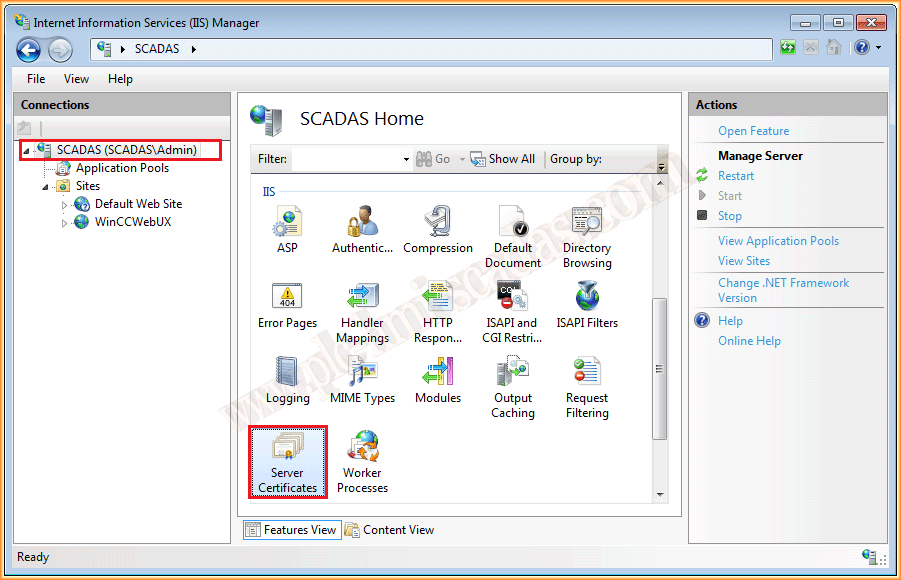Screen dimensions: 901x580
Task: Open the Error Pages feature
Action: point(287,305)
